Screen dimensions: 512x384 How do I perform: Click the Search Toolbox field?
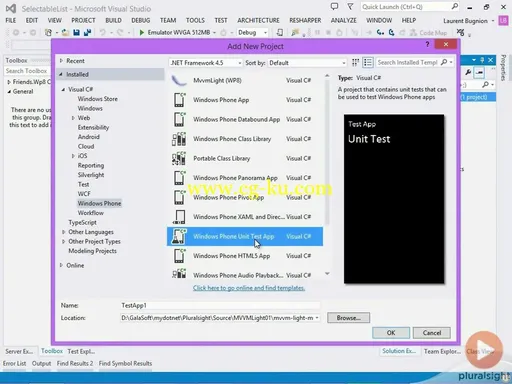point(27,71)
